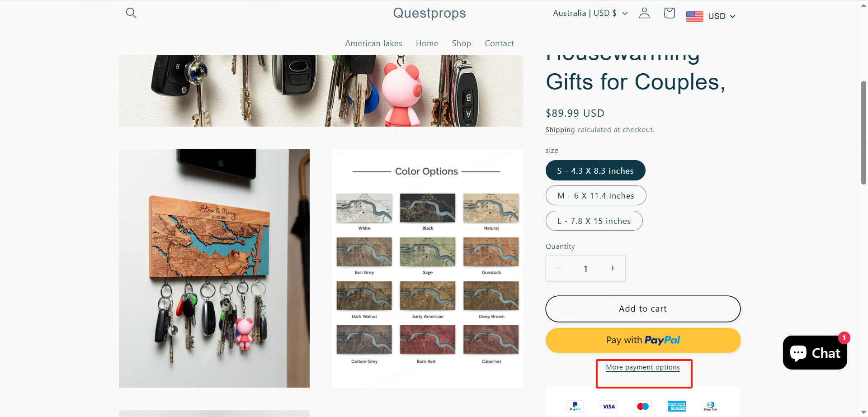Open the Chat widget
The image size is (868, 417).
coord(815,353)
